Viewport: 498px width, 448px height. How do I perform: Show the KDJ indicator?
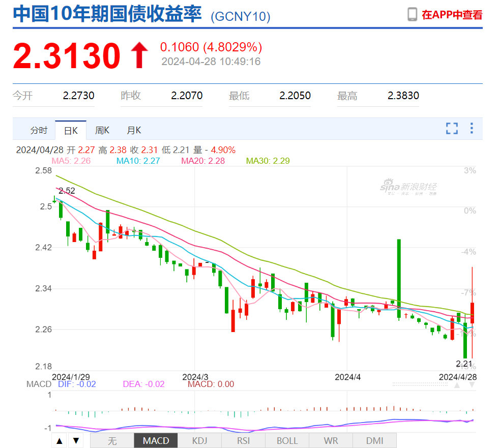pos(199,441)
